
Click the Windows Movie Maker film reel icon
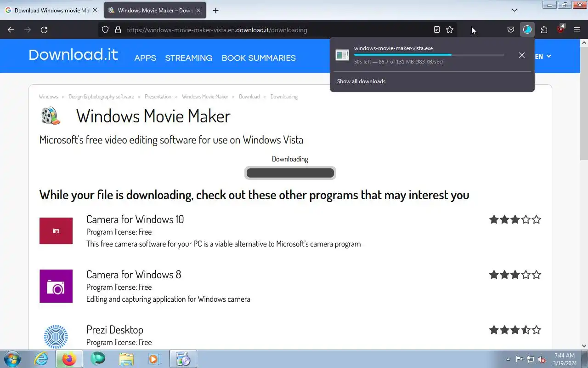point(51,116)
